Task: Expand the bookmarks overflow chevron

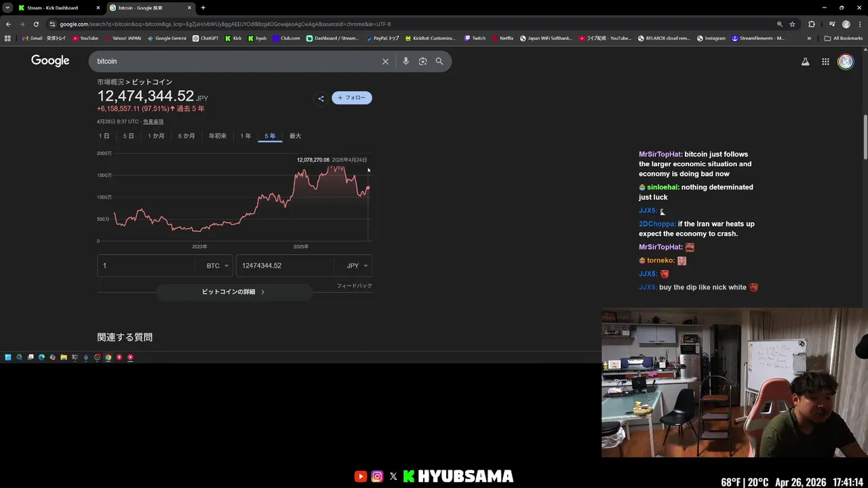Action: coord(809,38)
